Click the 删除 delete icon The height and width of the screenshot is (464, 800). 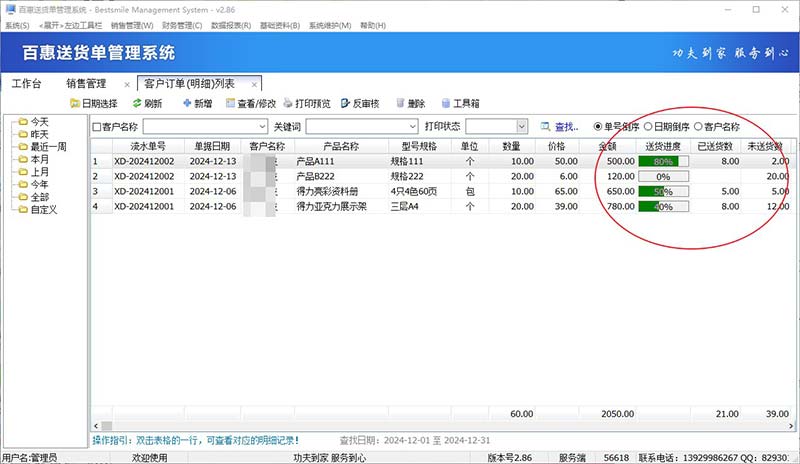[x=401, y=103]
